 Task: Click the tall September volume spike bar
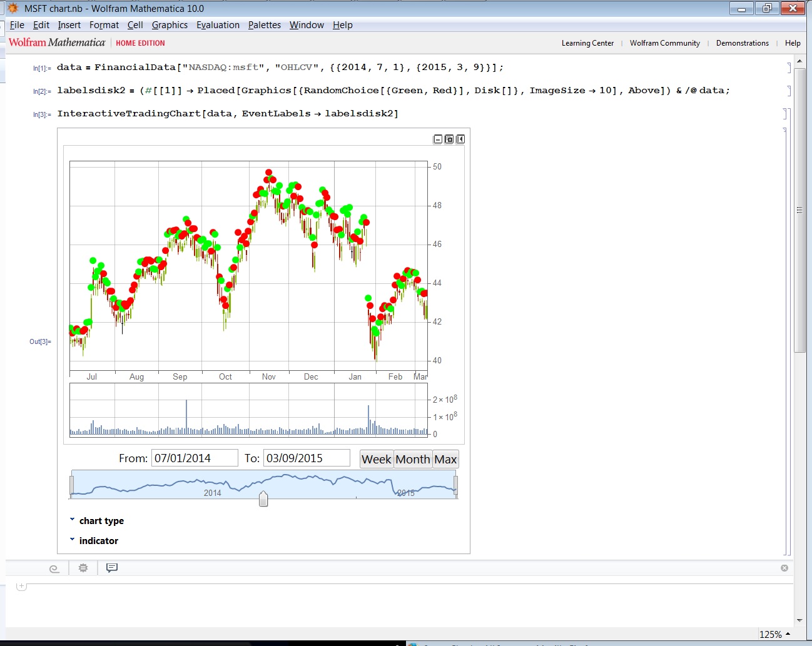click(x=186, y=417)
